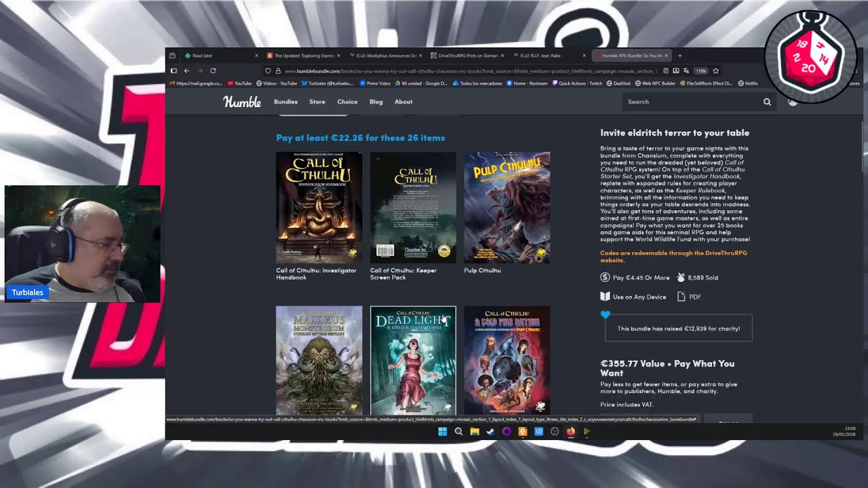The image size is (868, 488).
Task: Bookmark page with star icon
Action: pyautogui.click(x=715, y=70)
